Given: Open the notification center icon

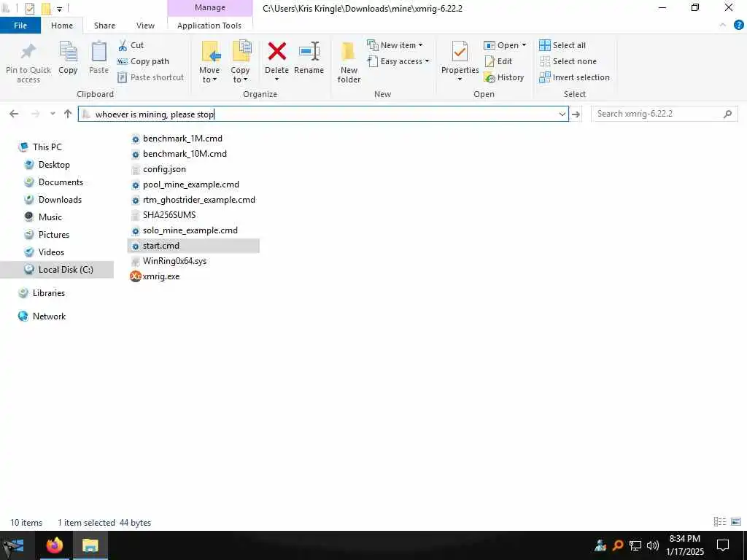Looking at the screenshot, I should tap(723, 545).
